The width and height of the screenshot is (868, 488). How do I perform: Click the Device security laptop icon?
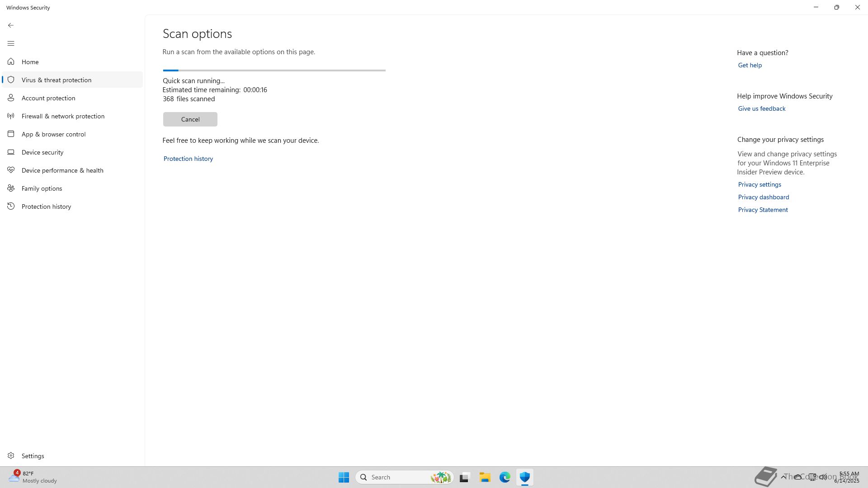pos(11,152)
